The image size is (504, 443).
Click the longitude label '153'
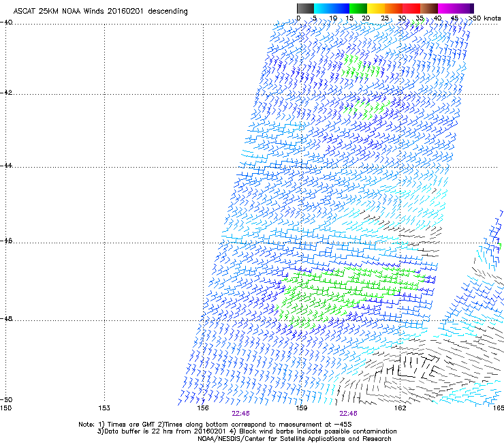[x=104, y=408]
